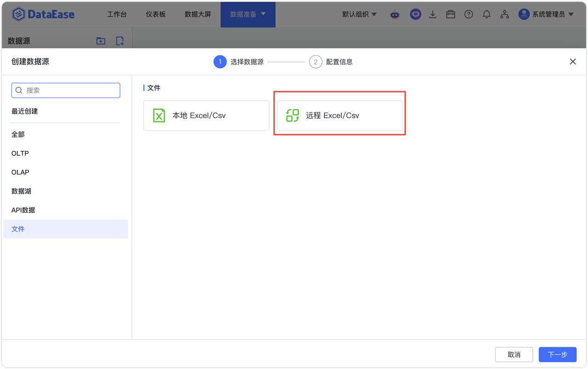
Task: Open the notifications bell icon
Action: tap(486, 14)
